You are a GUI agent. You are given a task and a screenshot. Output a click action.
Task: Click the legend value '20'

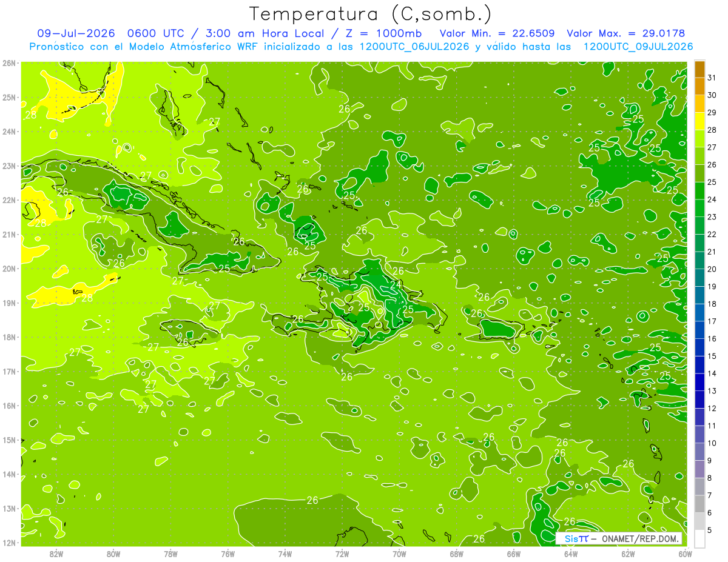coord(712,269)
